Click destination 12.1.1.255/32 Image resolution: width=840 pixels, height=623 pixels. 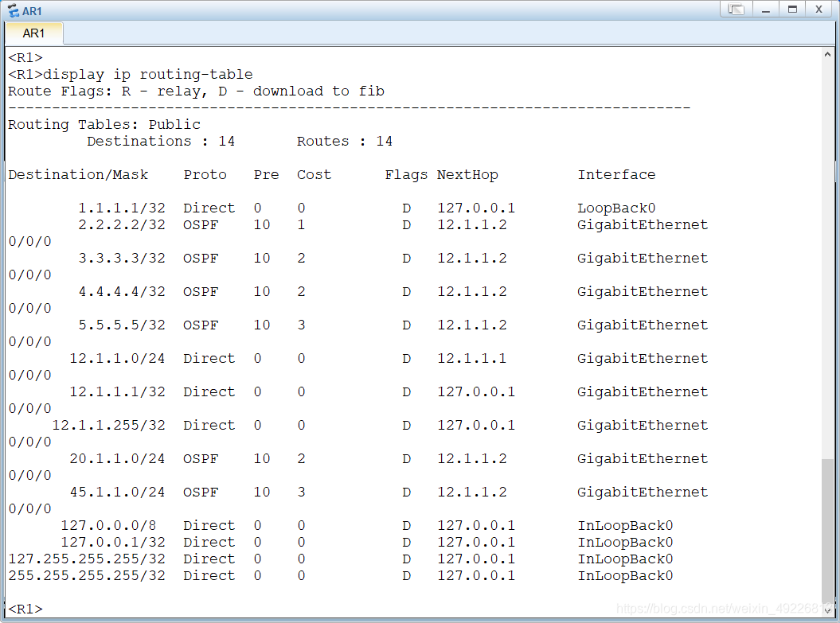[109, 425]
